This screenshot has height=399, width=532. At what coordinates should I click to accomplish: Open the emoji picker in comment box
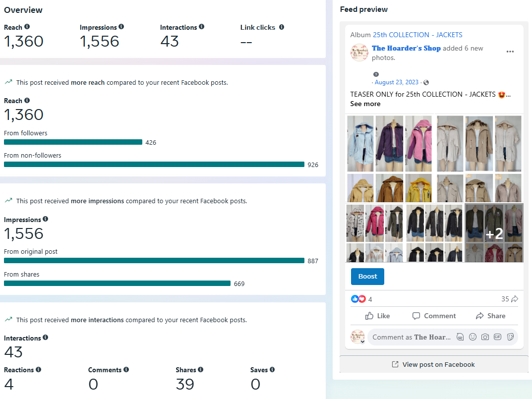pyautogui.click(x=473, y=337)
